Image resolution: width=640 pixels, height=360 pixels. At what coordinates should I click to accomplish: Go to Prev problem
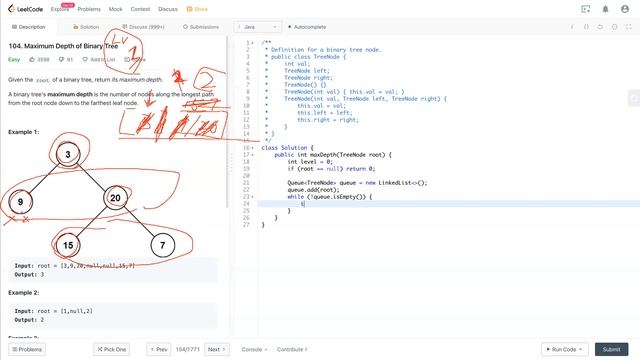(x=158, y=349)
